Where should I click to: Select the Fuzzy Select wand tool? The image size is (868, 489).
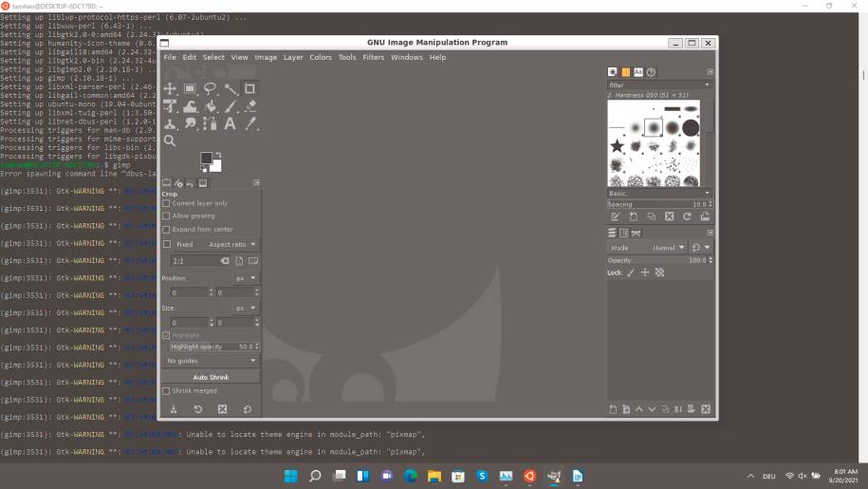(x=231, y=88)
